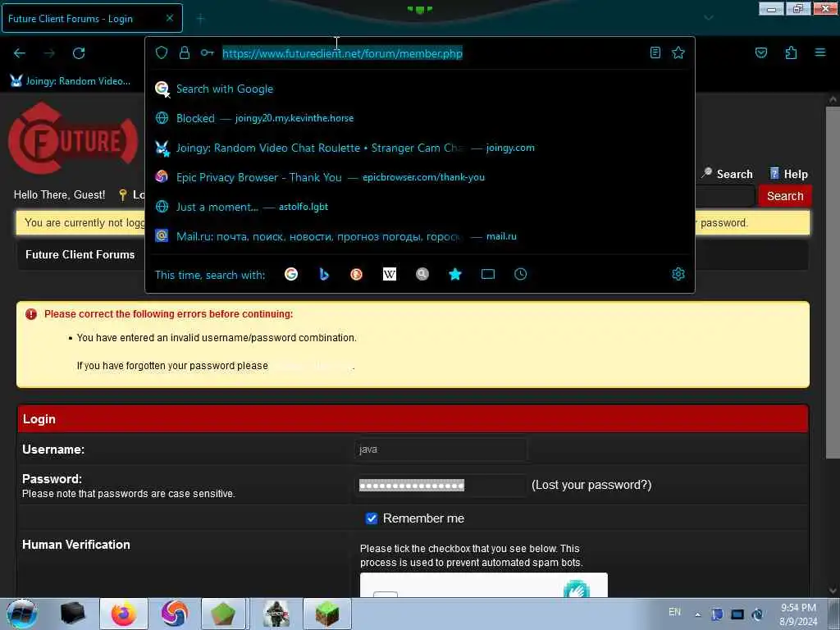
Task: Click the EN language indicator
Action: [x=674, y=612]
